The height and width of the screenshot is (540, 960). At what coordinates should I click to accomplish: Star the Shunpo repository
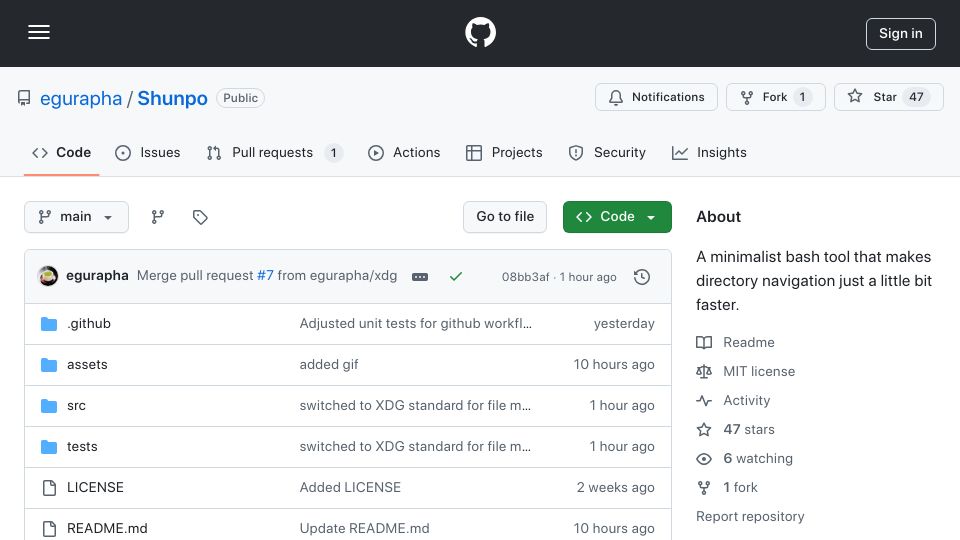[888, 97]
